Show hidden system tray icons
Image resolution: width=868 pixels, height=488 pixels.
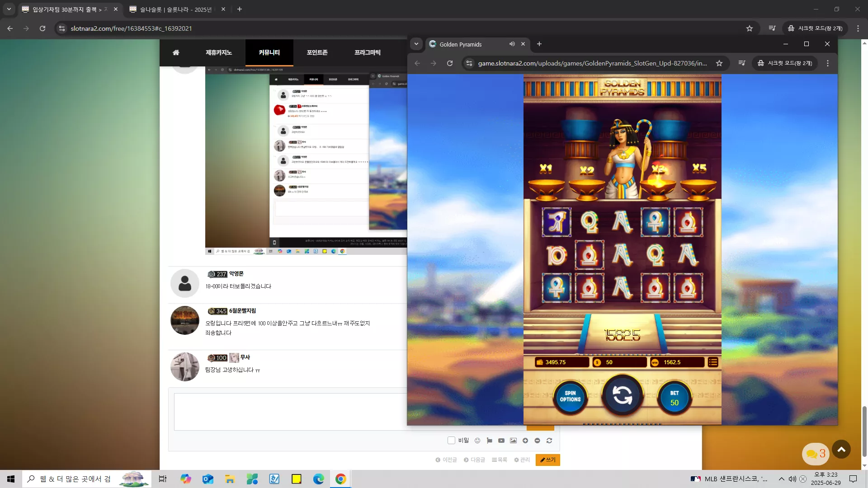(781, 479)
